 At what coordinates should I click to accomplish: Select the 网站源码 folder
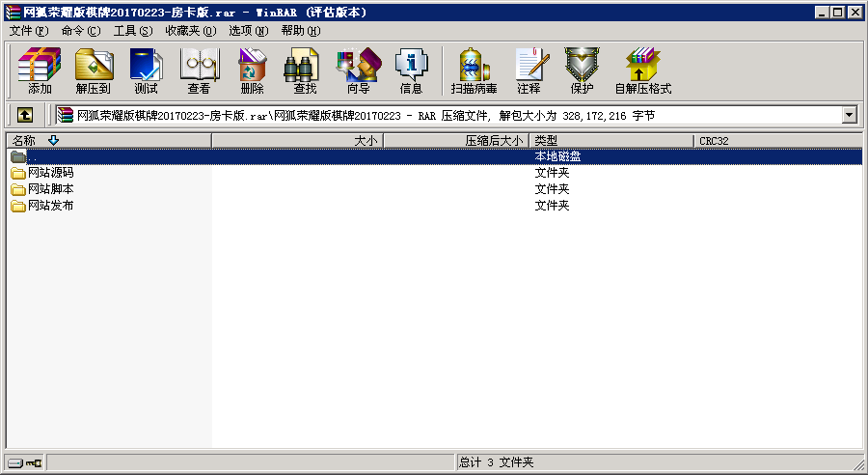tap(50, 173)
